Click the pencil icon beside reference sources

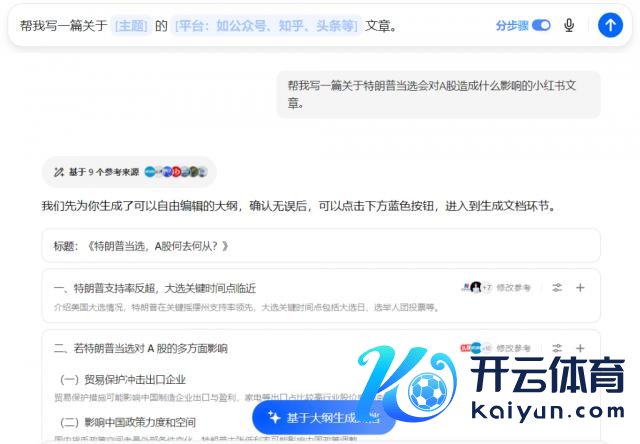(x=59, y=172)
